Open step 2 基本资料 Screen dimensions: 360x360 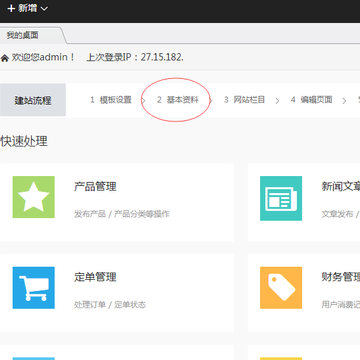coord(178,100)
